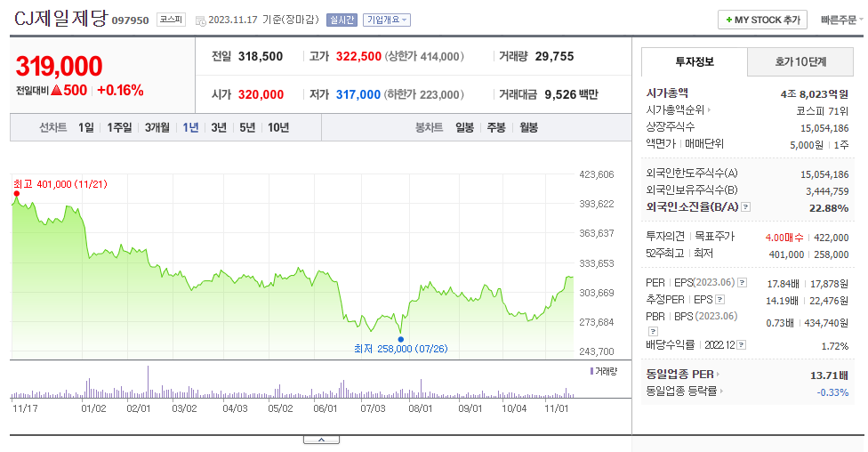Expand 시가총액순위 arrow link

[709, 110]
